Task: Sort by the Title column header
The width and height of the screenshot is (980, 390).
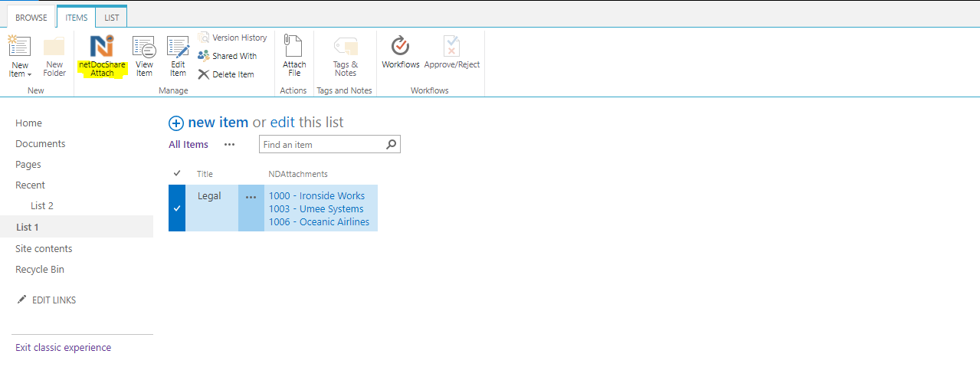Action: pyautogui.click(x=205, y=175)
